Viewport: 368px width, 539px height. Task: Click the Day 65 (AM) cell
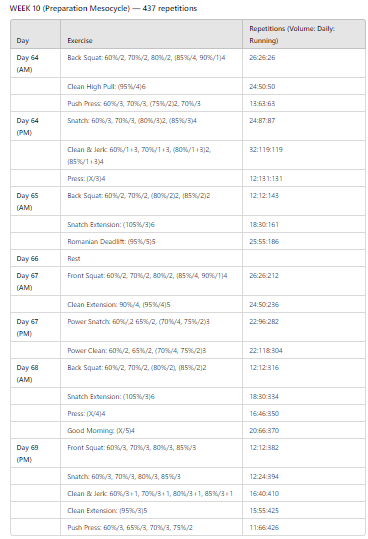[x=35, y=201]
